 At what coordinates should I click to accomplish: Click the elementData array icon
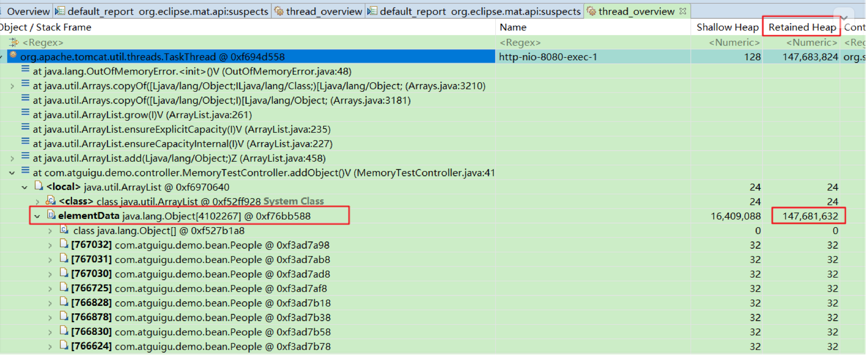click(51, 215)
